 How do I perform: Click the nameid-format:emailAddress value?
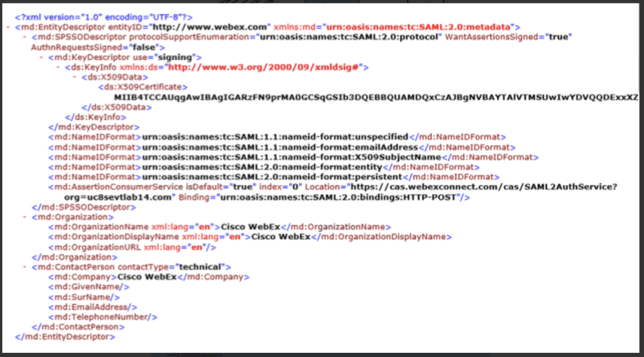point(280,147)
